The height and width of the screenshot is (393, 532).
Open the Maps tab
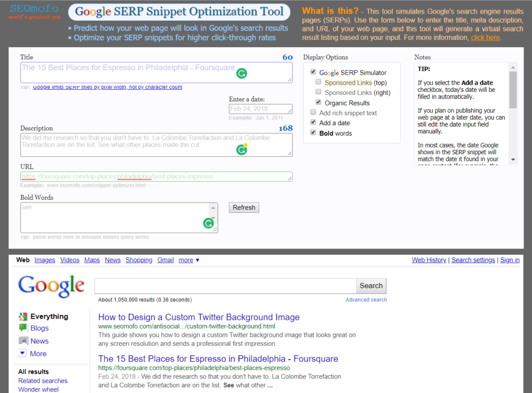point(92,260)
